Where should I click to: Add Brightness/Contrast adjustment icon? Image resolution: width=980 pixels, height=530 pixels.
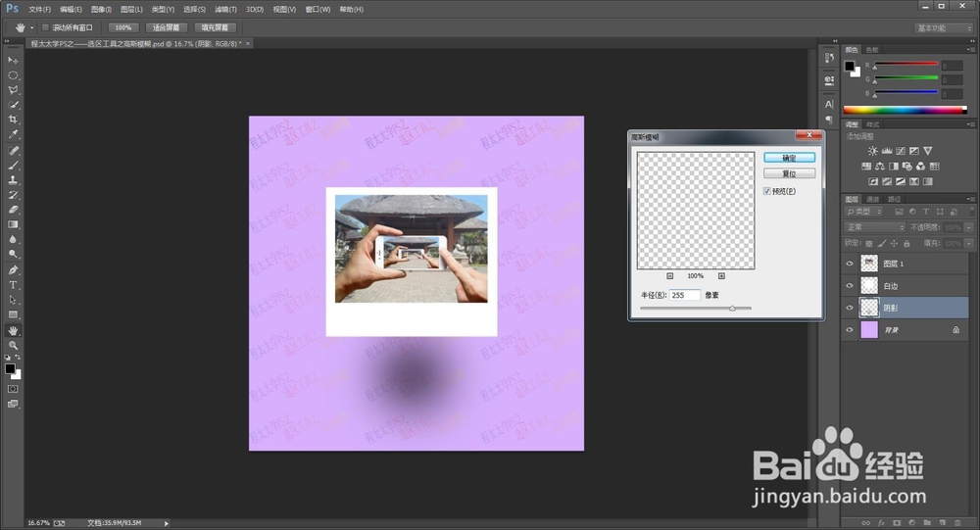pos(872,151)
